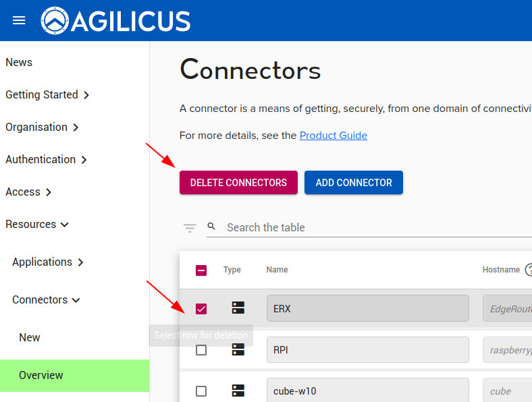Collapse the Resources section
The image size is (532, 402).
click(x=37, y=224)
